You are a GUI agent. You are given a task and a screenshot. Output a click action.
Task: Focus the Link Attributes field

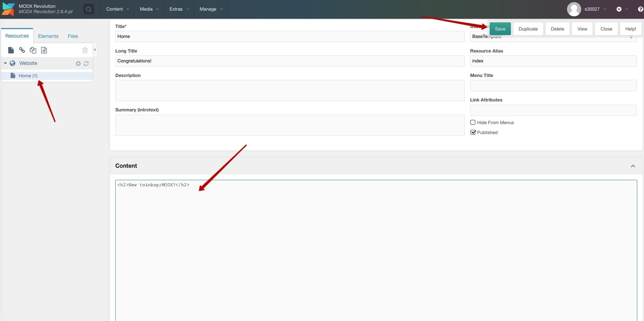[x=553, y=110]
